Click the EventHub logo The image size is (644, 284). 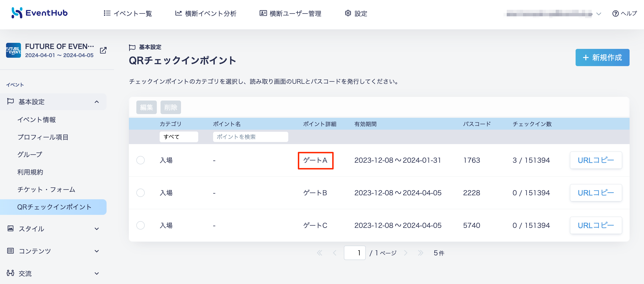[x=40, y=13]
